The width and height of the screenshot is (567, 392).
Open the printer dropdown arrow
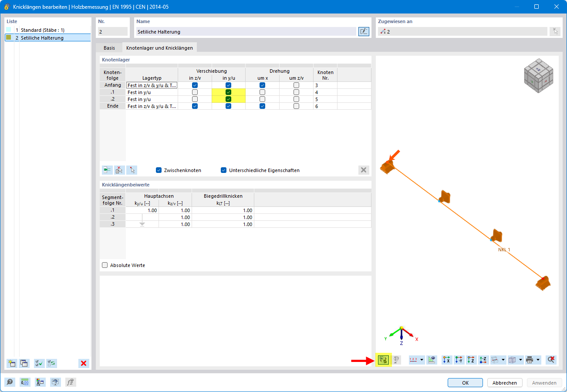[539, 360]
